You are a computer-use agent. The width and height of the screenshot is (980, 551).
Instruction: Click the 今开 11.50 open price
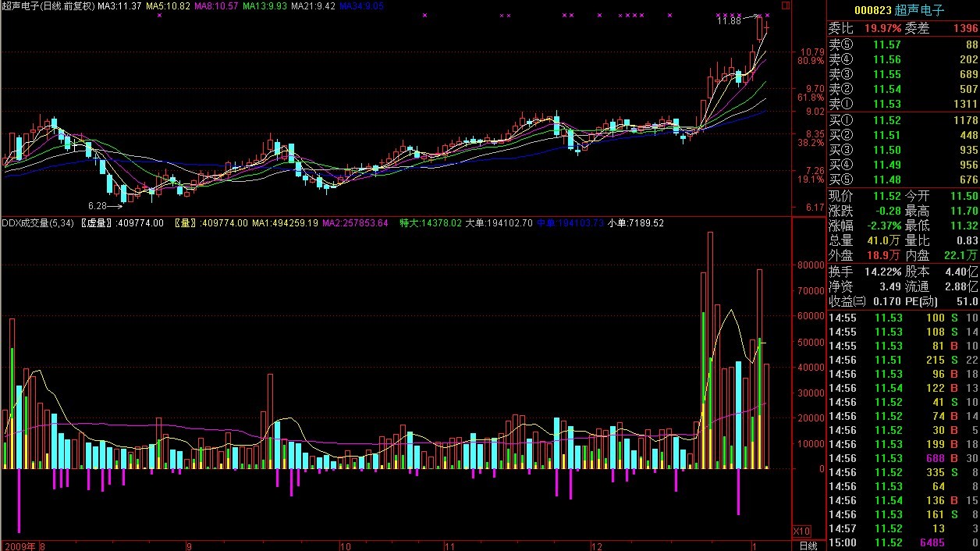click(964, 197)
